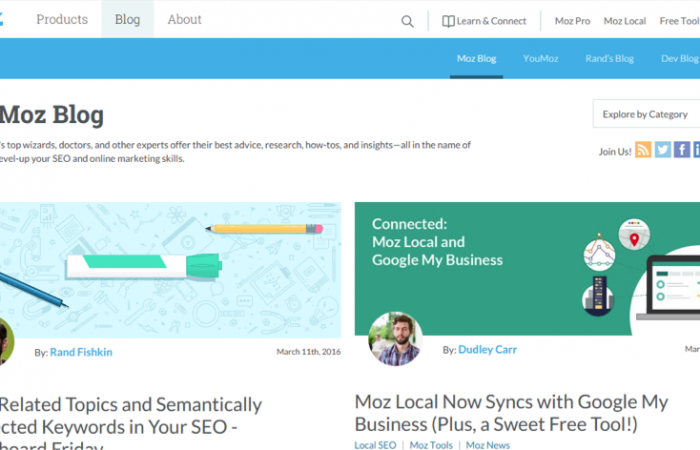Open author Dudley Carr's profile

(488, 350)
